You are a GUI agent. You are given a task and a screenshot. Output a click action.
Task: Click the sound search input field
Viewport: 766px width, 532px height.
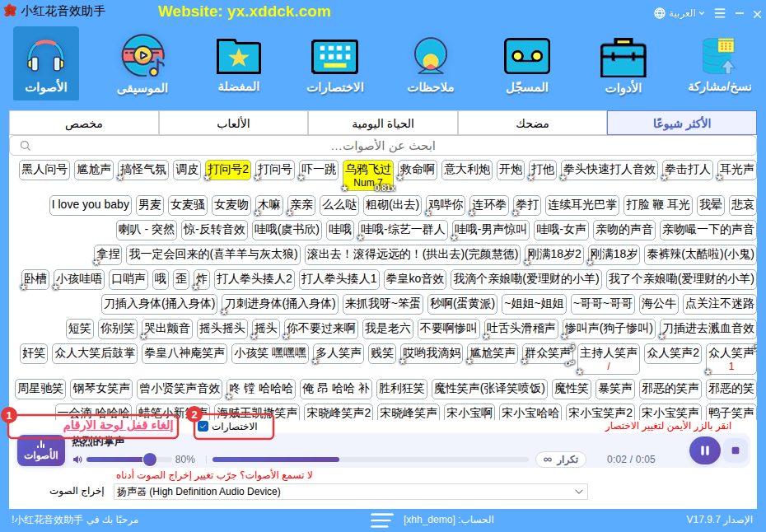(382, 146)
